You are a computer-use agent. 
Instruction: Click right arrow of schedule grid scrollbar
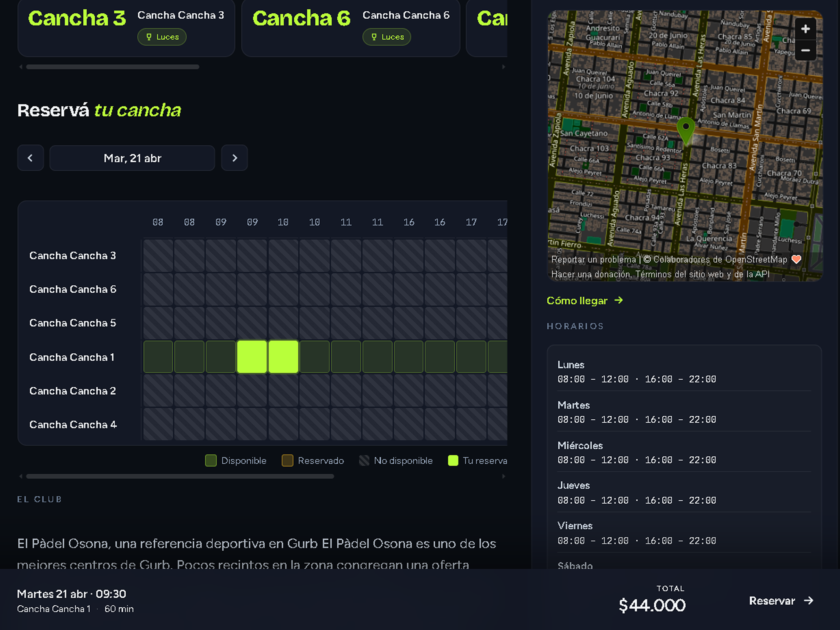pyautogui.click(x=504, y=476)
